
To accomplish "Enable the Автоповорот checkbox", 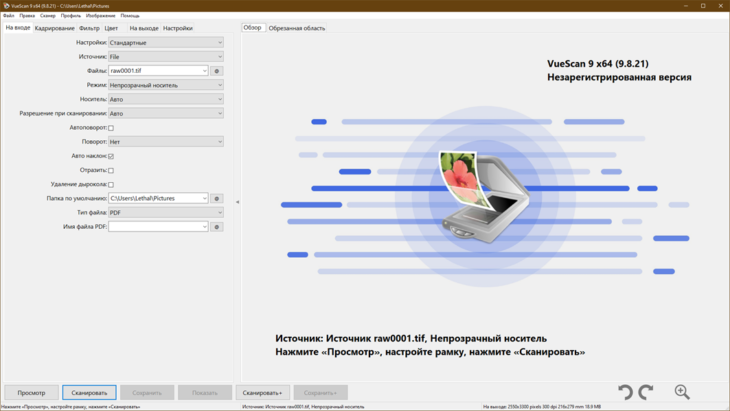I will point(111,128).
